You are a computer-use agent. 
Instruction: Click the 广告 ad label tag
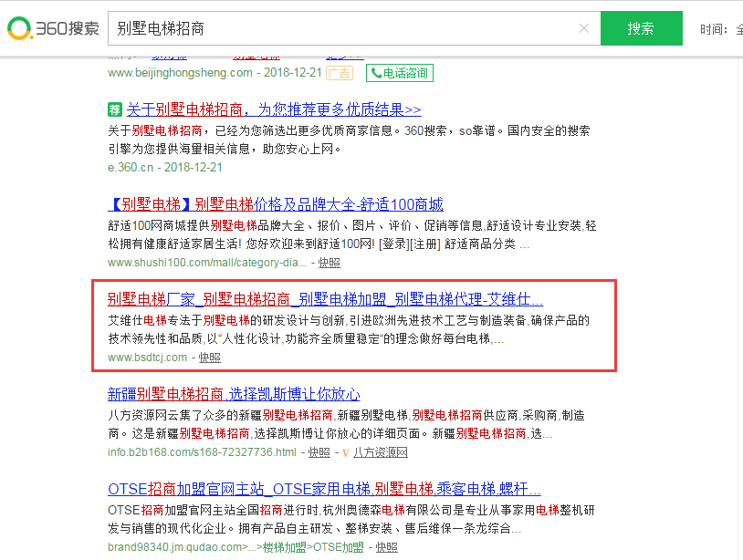point(340,73)
